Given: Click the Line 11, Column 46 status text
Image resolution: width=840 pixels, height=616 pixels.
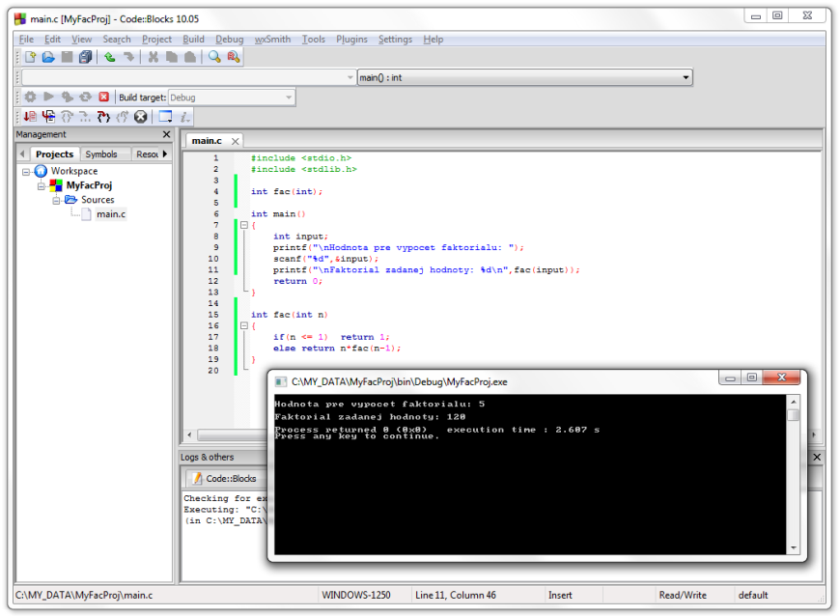Looking at the screenshot, I should [456, 595].
